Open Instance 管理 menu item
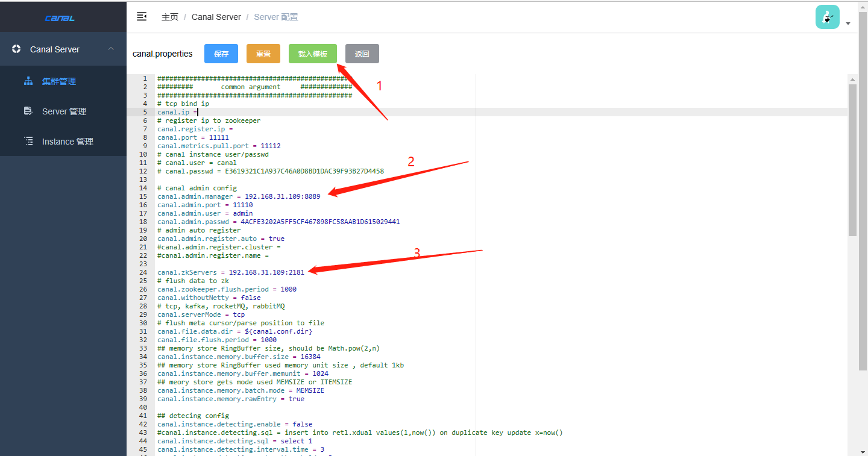Viewport: 868px width, 456px height. (x=63, y=142)
